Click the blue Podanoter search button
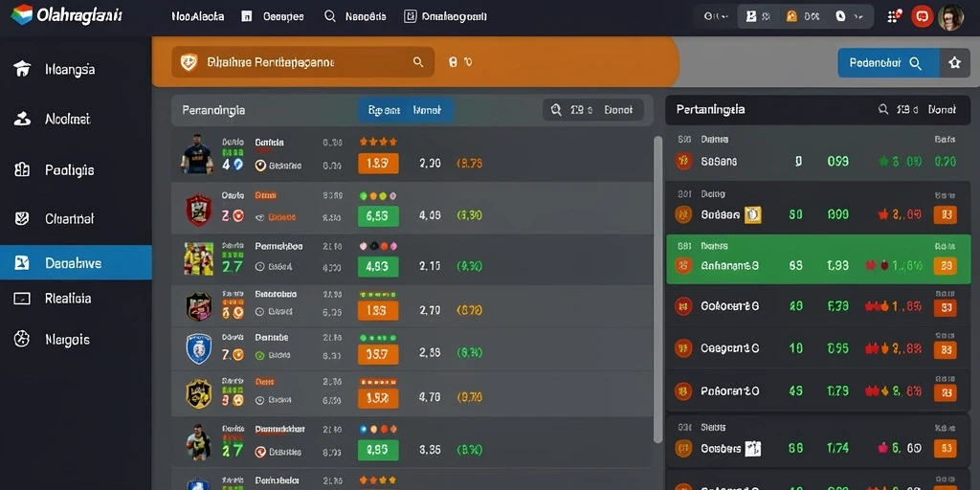The height and width of the screenshot is (490, 980). click(x=887, y=63)
